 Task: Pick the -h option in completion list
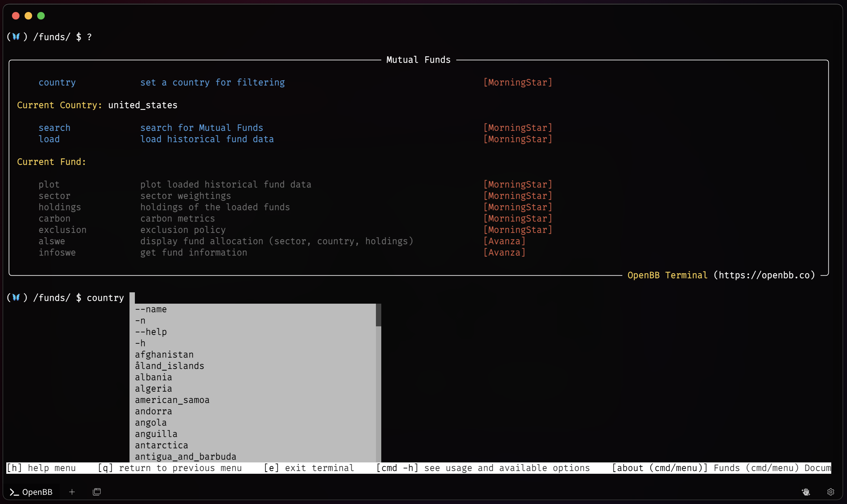pos(253,343)
